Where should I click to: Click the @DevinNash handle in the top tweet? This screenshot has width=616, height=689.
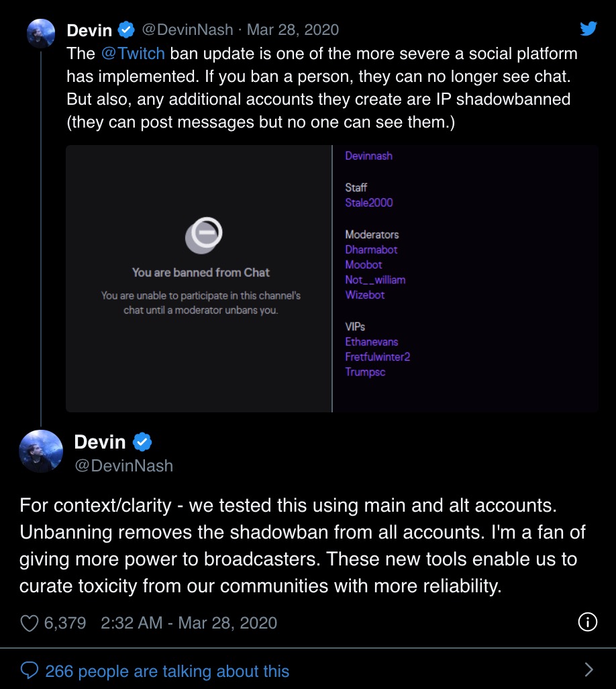coord(187,30)
